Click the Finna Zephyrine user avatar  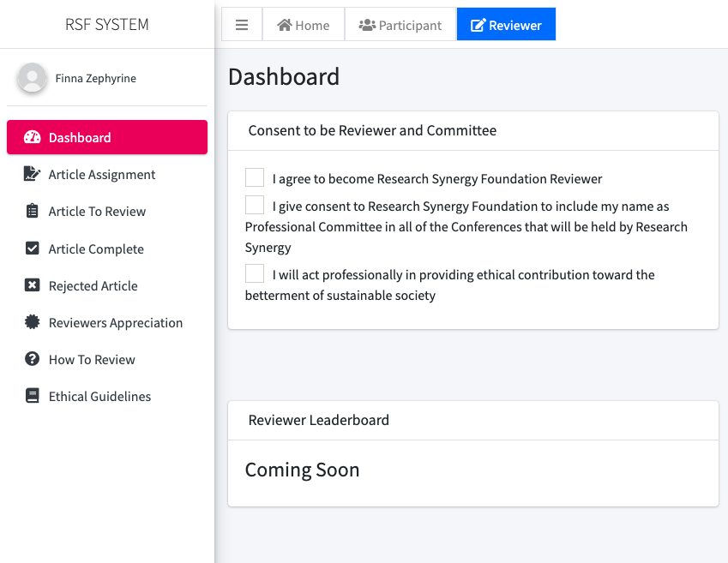[x=32, y=77]
